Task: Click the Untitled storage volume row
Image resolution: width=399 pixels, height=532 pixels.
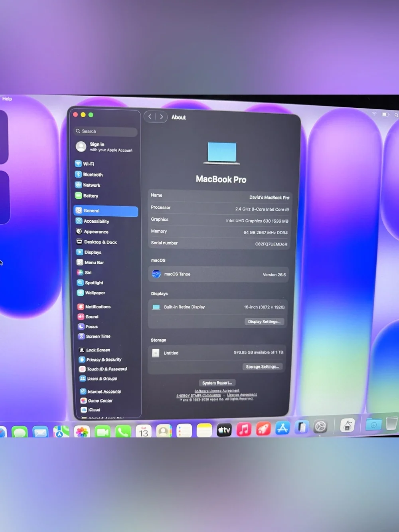Action: point(217,353)
